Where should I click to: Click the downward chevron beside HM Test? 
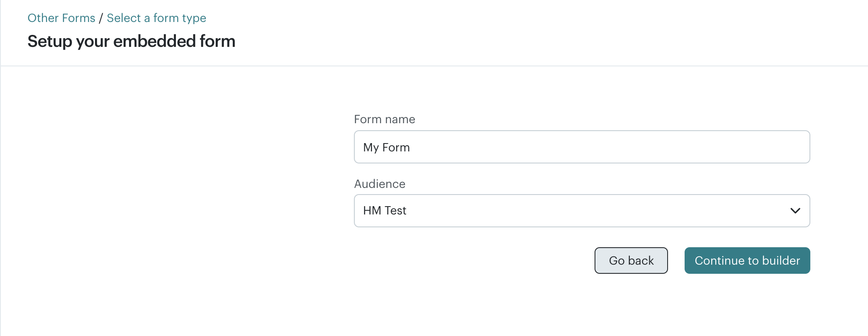[795, 211]
